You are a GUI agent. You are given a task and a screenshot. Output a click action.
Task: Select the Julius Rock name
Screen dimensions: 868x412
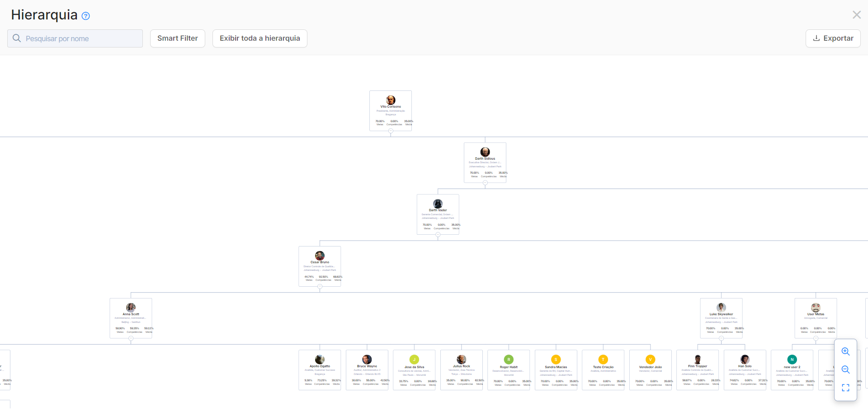[462, 366]
